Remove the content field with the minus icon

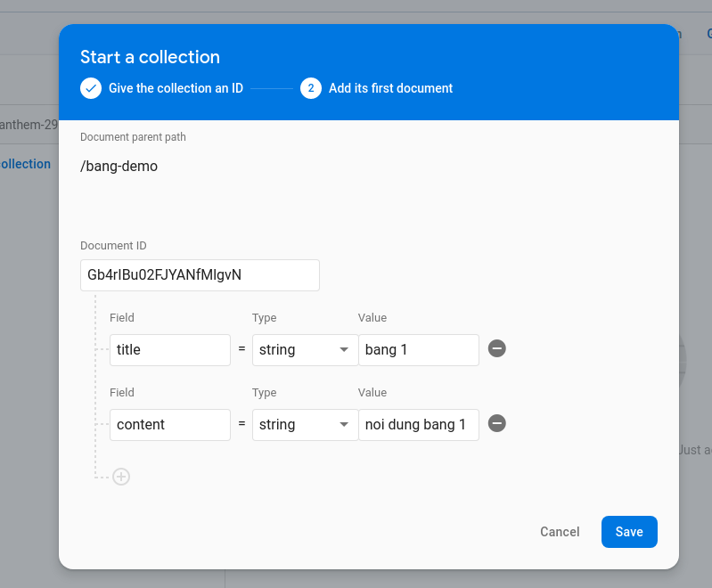click(497, 423)
